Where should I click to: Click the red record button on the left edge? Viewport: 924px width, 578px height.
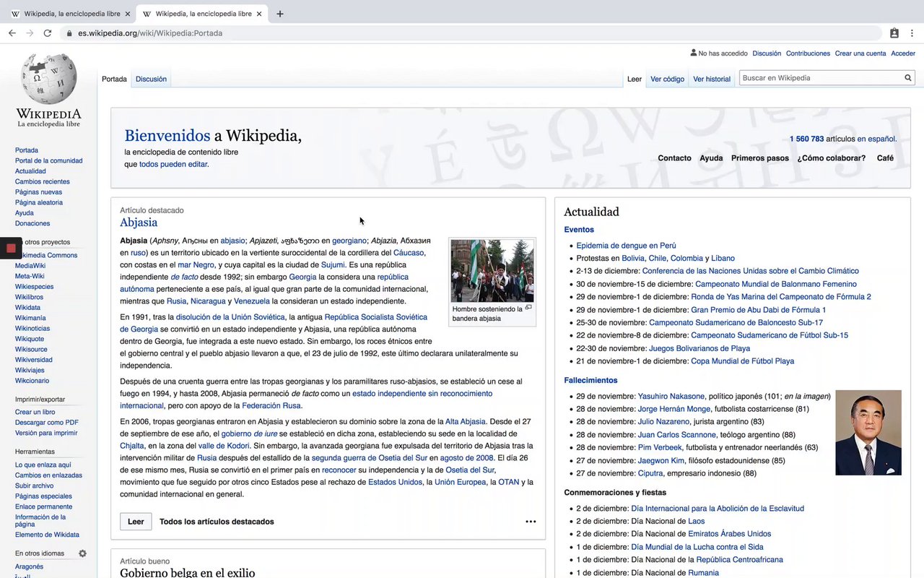pyautogui.click(x=11, y=248)
